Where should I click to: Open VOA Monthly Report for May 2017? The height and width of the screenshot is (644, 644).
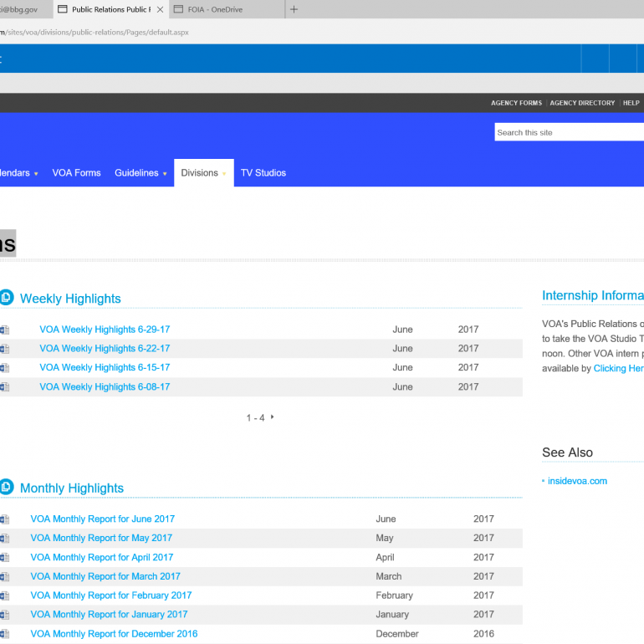tap(101, 538)
